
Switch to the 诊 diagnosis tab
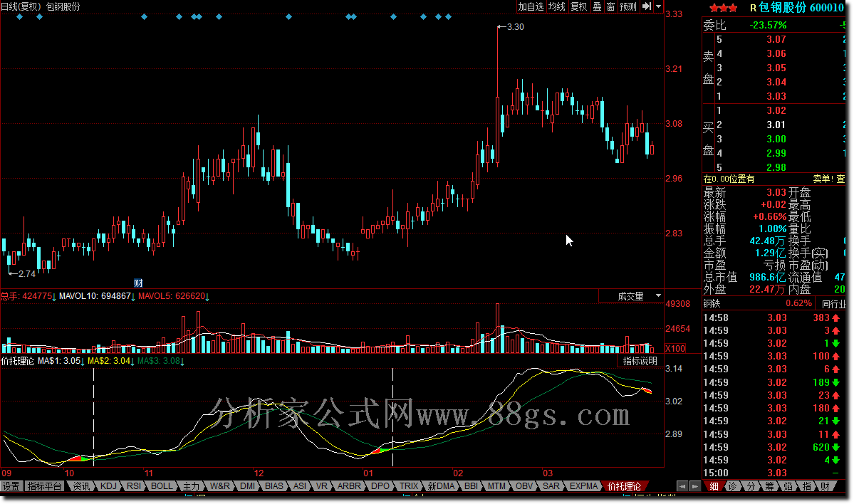click(732, 486)
